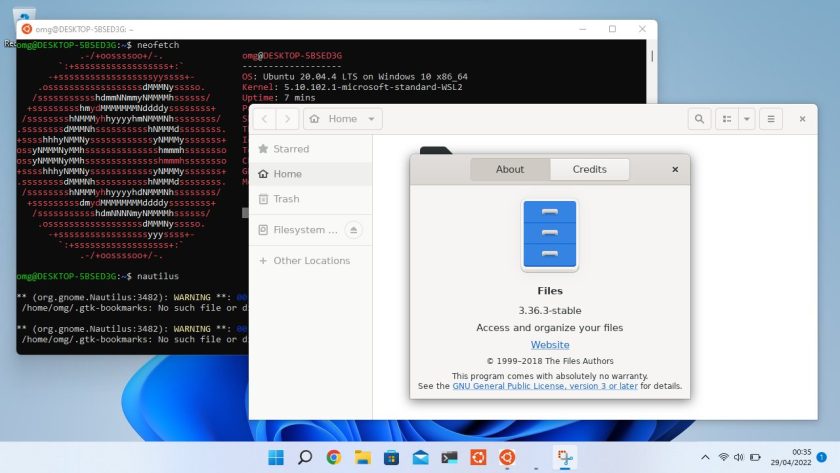Open the square orange Ubuntu taskbar icon

pyautogui.click(x=478, y=457)
